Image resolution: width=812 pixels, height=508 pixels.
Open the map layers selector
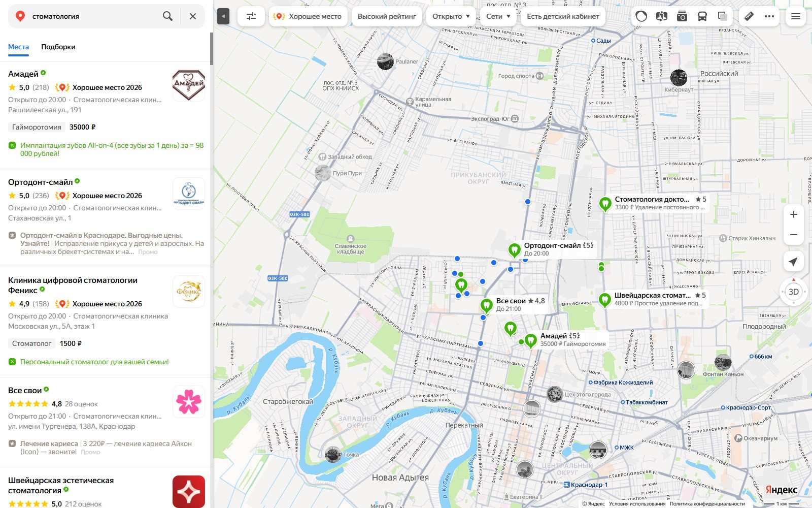coord(723,16)
